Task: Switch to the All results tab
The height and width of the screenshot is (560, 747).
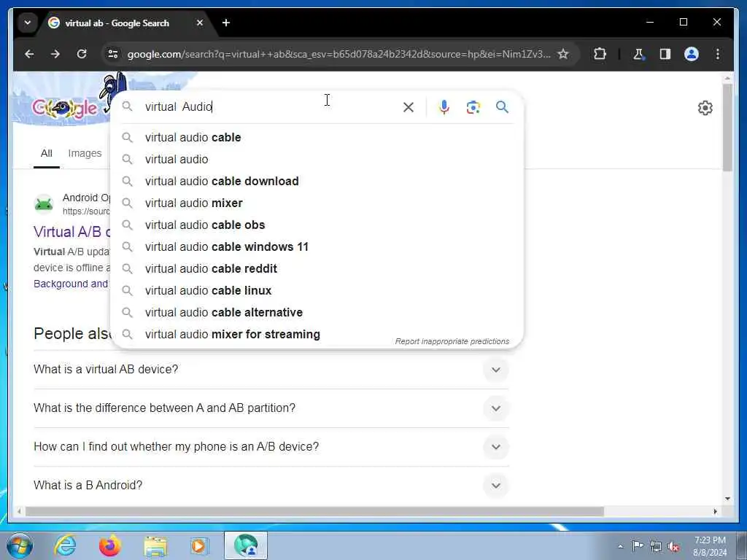Action: [46, 153]
